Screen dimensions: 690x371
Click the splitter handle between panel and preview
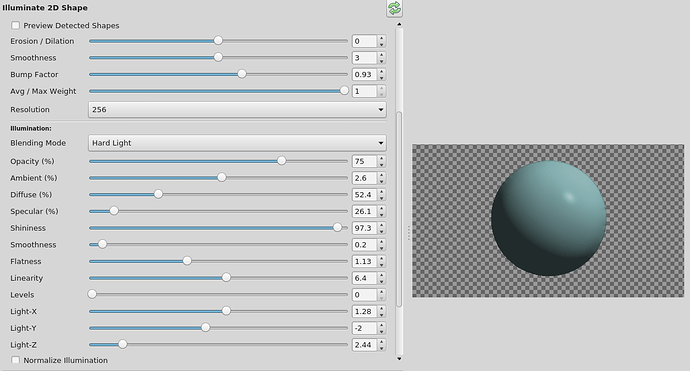(408, 233)
